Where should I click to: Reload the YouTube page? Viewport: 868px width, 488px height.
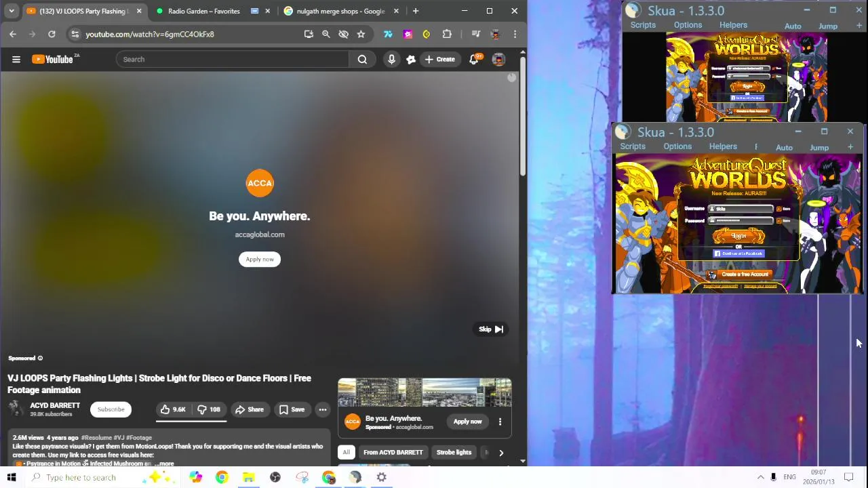[52, 34]
